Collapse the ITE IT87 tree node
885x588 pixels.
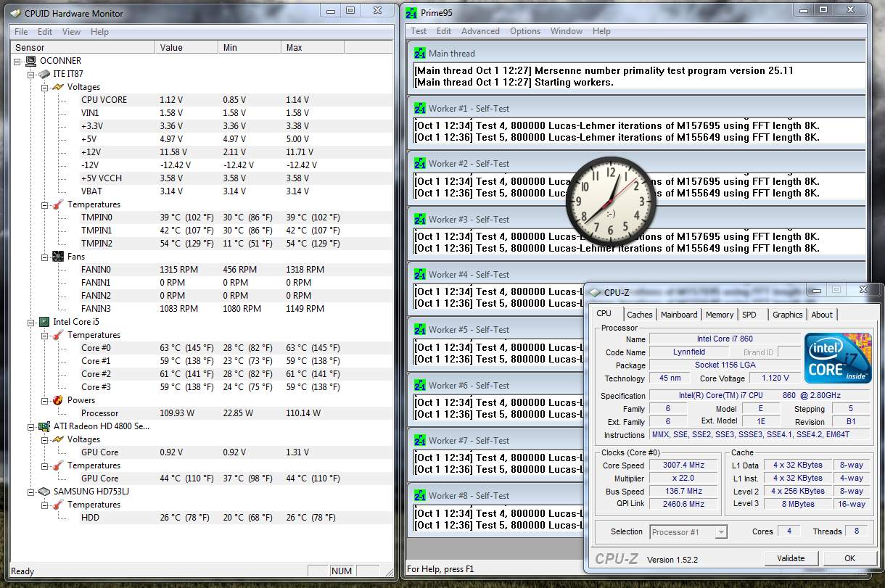coord(30,74)
